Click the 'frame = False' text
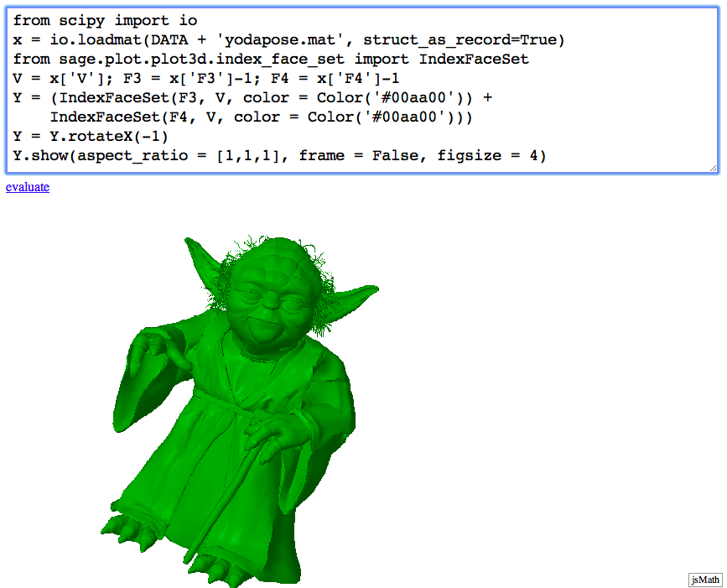Screen dimensions: 727x588 (x=358, y=155)
